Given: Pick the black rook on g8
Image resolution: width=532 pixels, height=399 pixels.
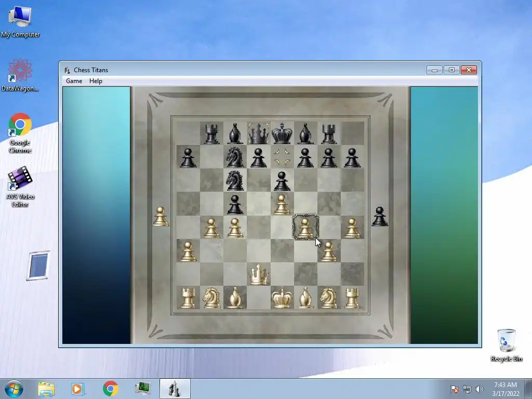Looking at the screenshot, I should point(329,134).
